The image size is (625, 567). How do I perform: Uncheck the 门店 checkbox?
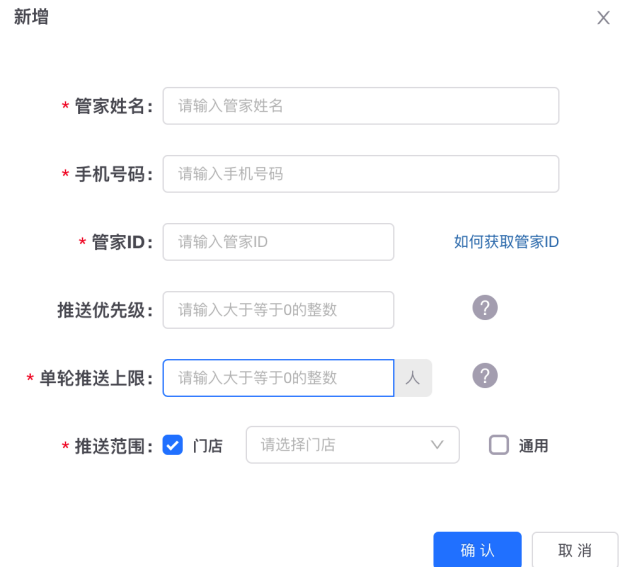tap(172, 445)
